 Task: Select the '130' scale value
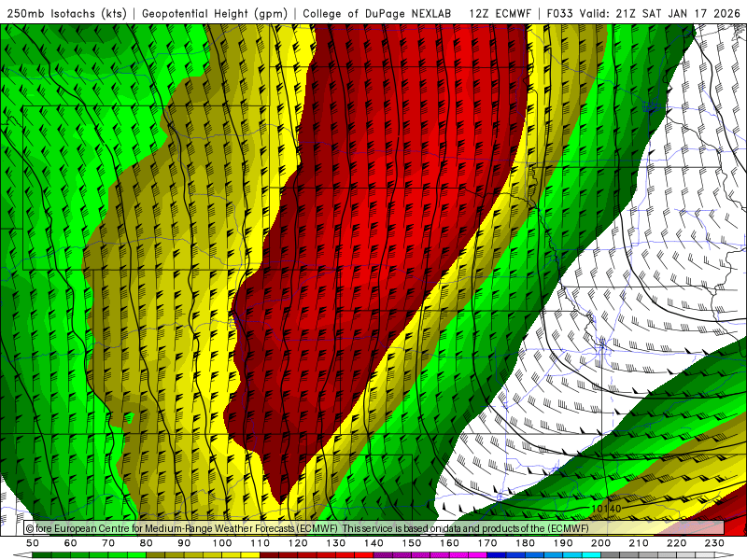[x=335, y=543]
